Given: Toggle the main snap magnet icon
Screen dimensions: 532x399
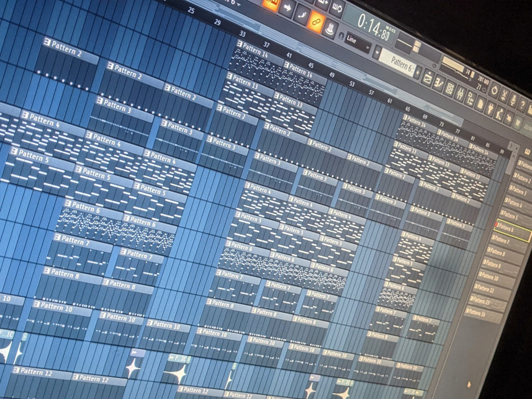Looking at the screenshot, I should [x=341, y=36].
